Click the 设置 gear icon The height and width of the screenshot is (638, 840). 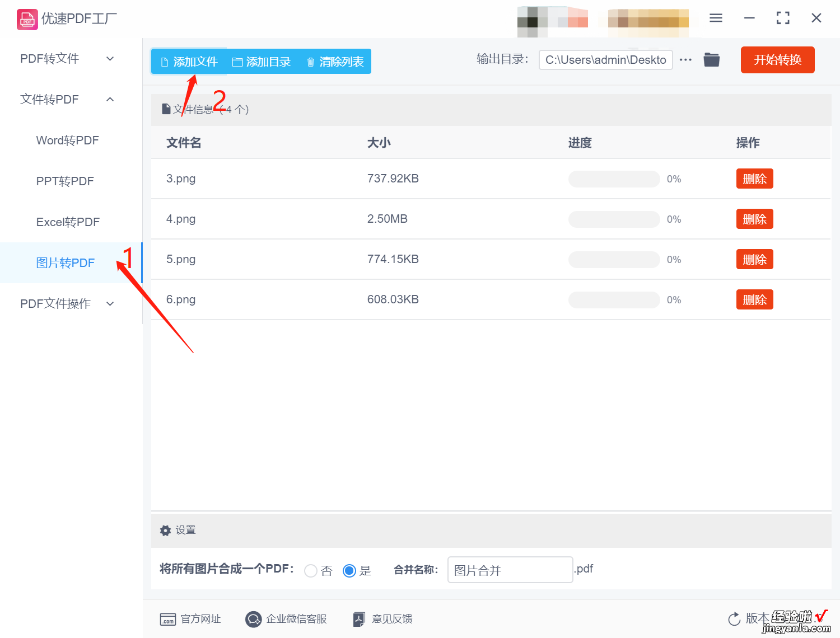[165, 530]
